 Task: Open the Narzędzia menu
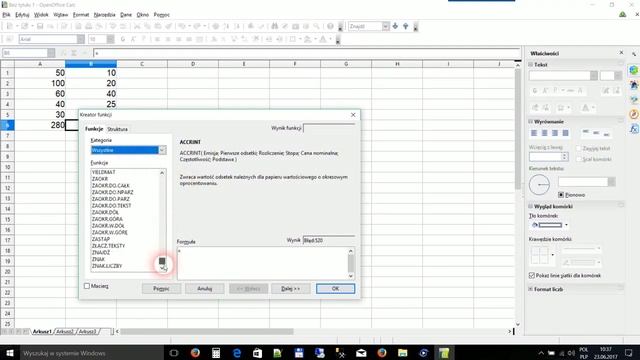click(x=104, y=15)
